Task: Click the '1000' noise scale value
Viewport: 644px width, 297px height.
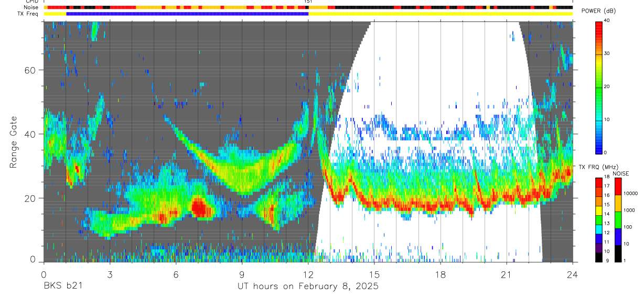Action: pyautogui.click(x=629, y=210)
